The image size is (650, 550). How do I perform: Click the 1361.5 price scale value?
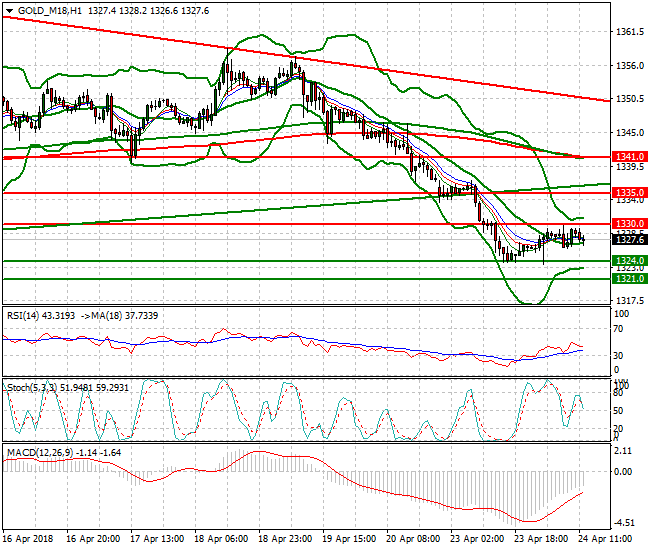click(x=630, y=32)
